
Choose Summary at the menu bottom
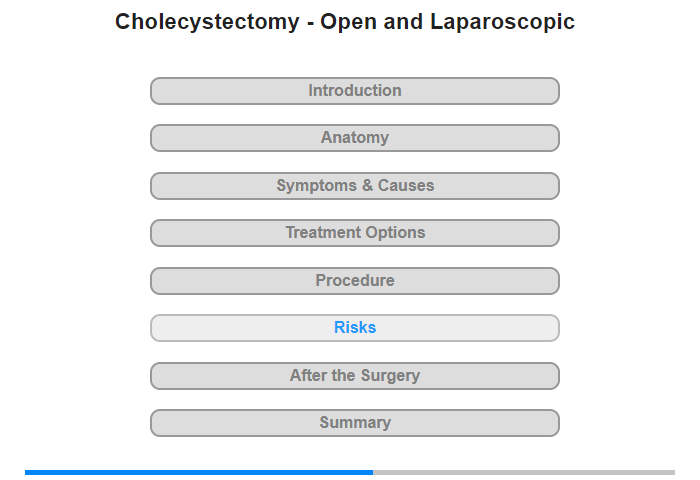coord(355,423)
